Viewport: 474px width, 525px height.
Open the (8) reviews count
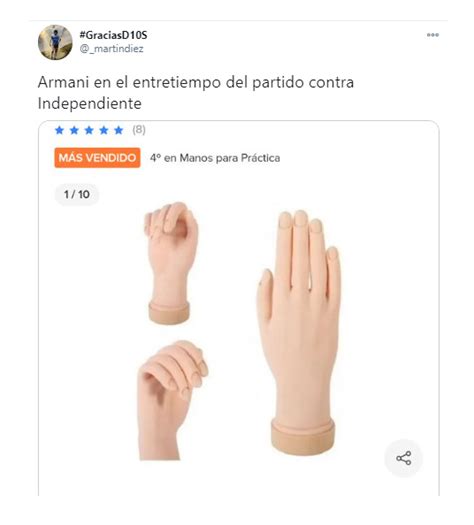point(139,130)
